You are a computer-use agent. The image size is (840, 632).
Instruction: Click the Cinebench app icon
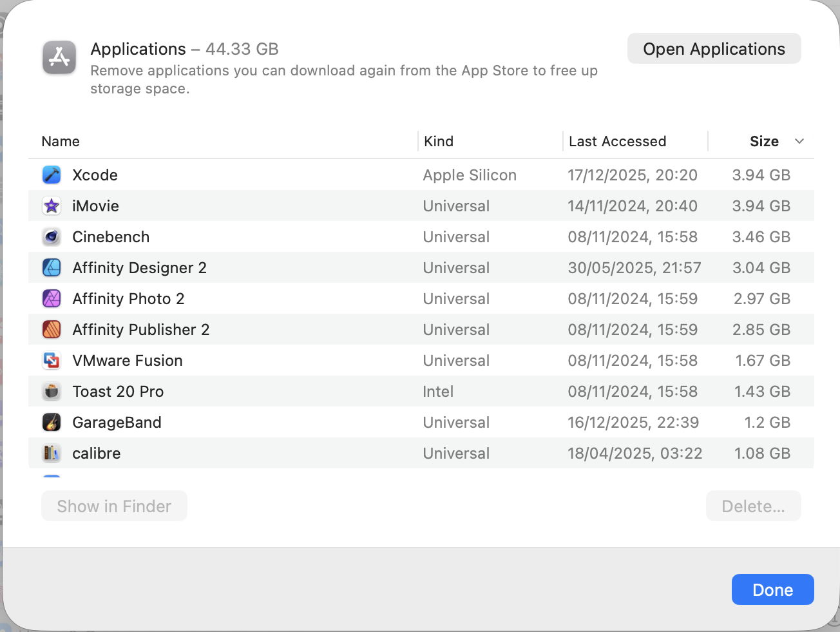tap(52, 237)
